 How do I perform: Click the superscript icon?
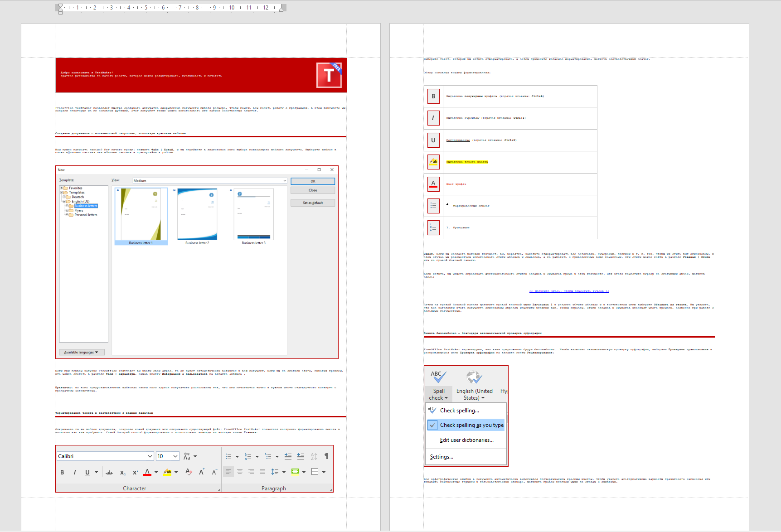(135, 472)
